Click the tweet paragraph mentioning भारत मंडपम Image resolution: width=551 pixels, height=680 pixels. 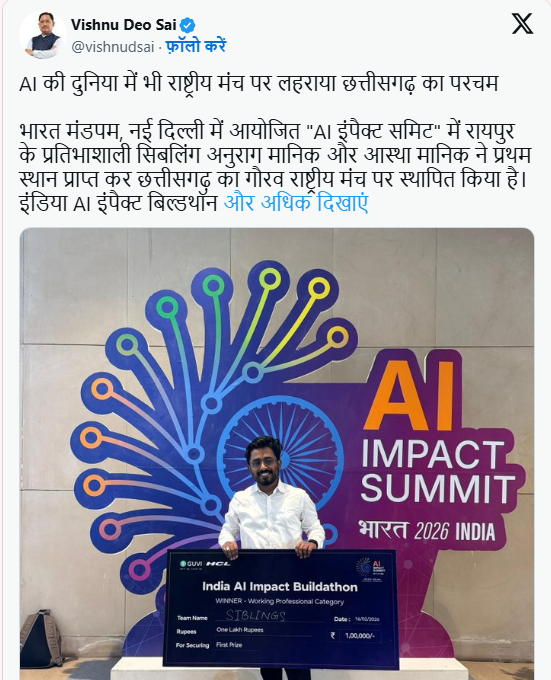coord(275,167)
